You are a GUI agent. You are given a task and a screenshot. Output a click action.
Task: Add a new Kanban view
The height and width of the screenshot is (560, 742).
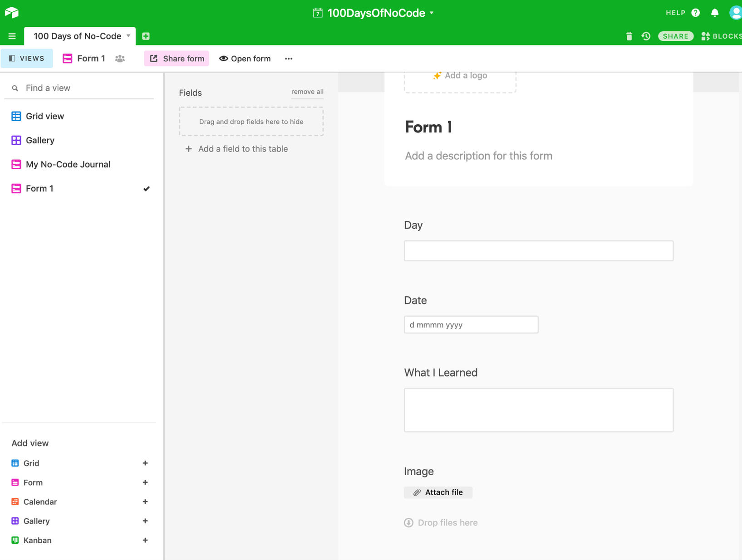coord(145,540)
